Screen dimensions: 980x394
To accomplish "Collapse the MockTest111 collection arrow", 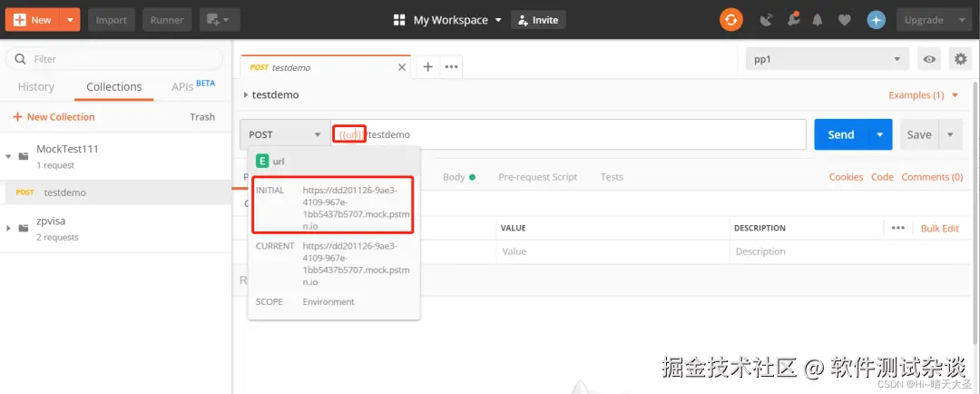I will point(9,156).
